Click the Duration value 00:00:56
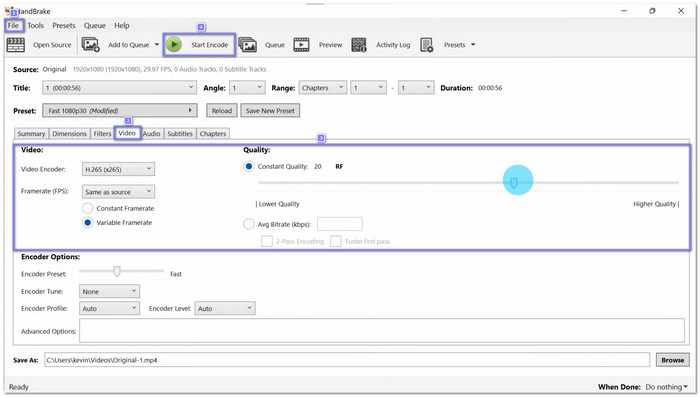This screenshot has height=397, width=700. point(490,88)
